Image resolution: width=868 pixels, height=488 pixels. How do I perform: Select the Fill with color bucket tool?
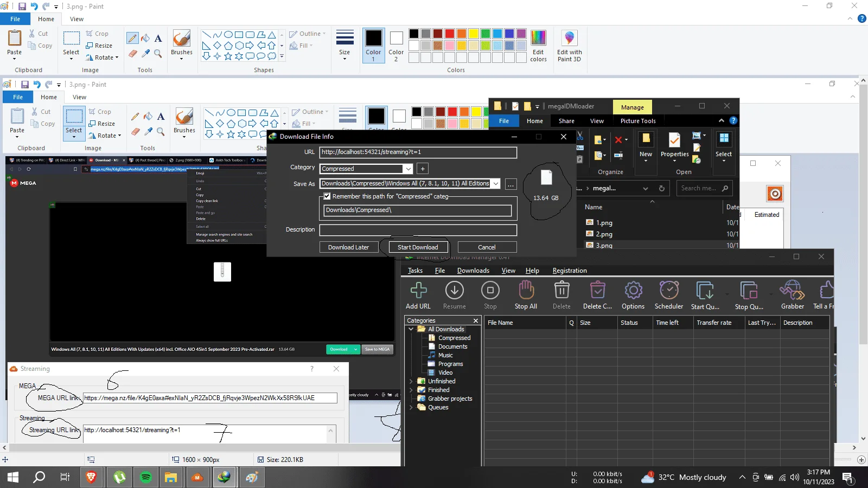(x=145, y=38)
